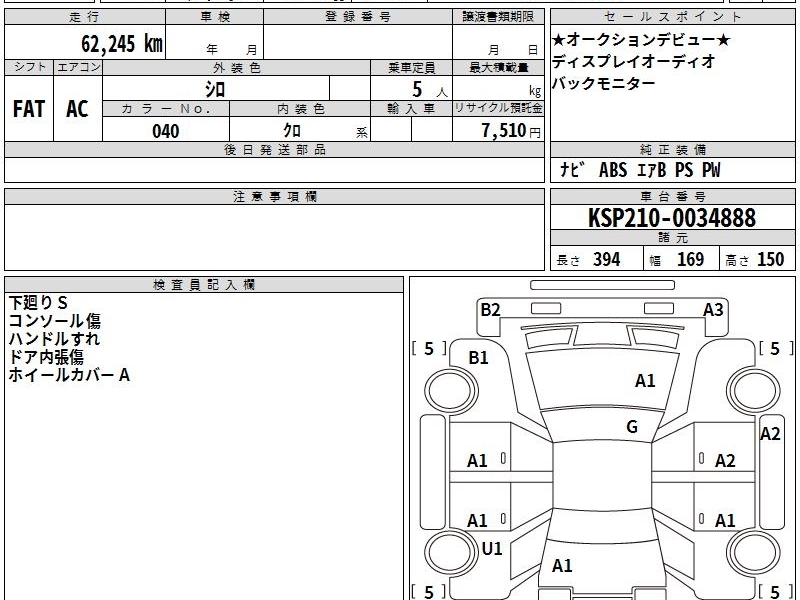Select the 高さ 150 height cell
800x600 pixels.
(x=758, y=259)
